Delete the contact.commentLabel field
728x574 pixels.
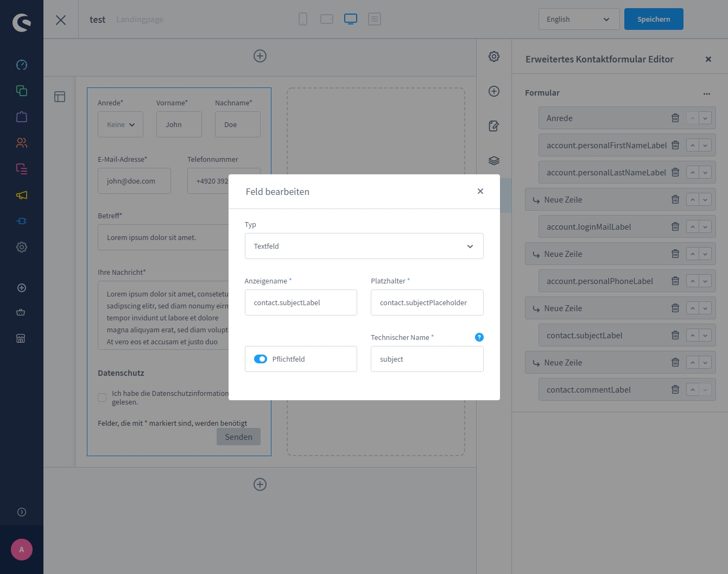click(675, 389)
